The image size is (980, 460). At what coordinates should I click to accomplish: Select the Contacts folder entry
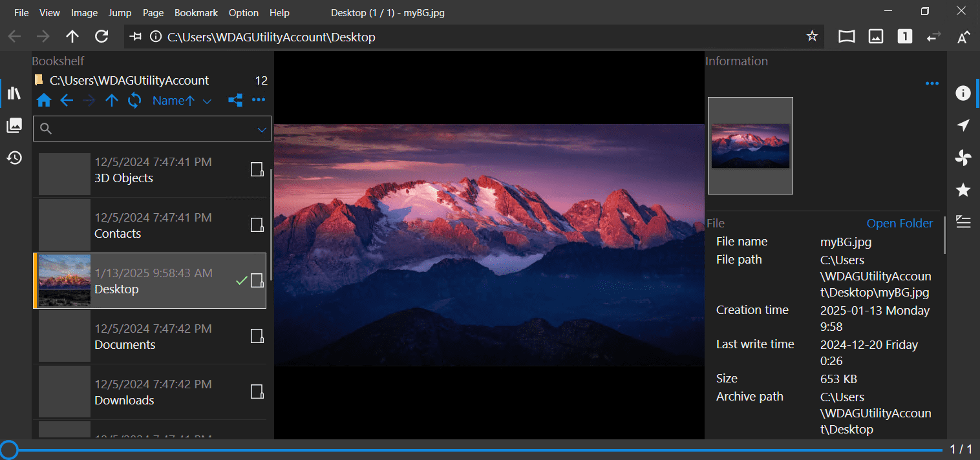[x=149, y=225]
